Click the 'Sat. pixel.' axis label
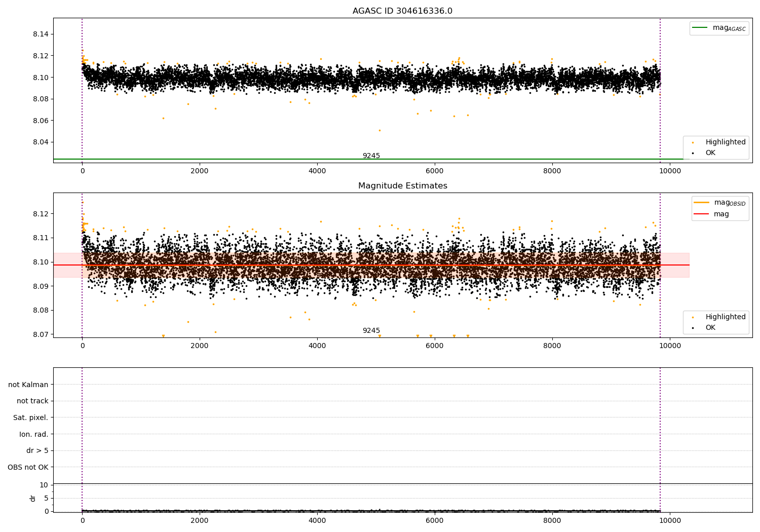 pos(30,418)
